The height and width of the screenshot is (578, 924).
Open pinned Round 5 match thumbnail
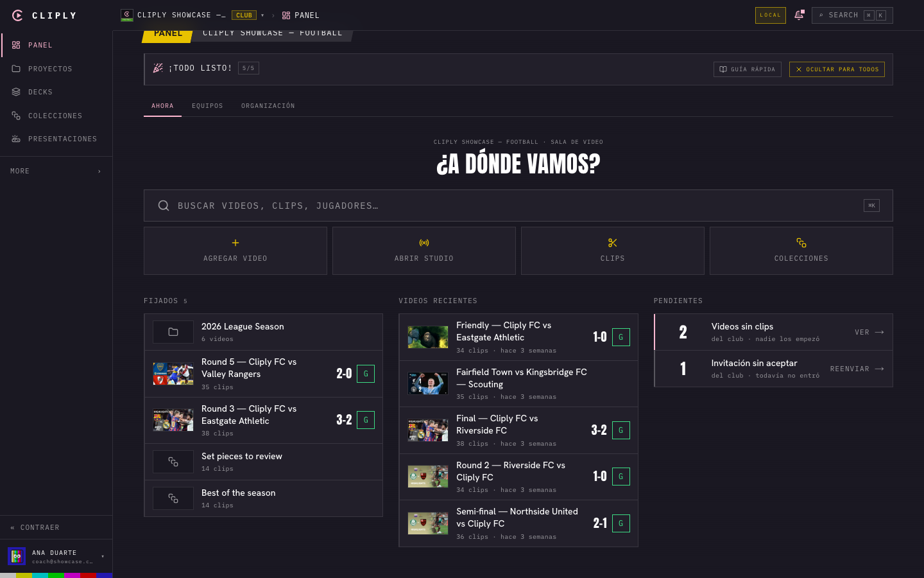(x=173, y=374)
